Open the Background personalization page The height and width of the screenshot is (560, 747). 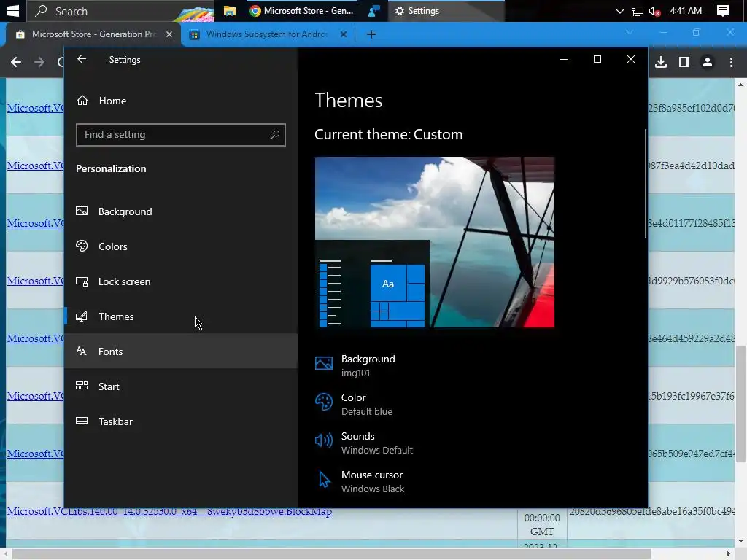181,211
